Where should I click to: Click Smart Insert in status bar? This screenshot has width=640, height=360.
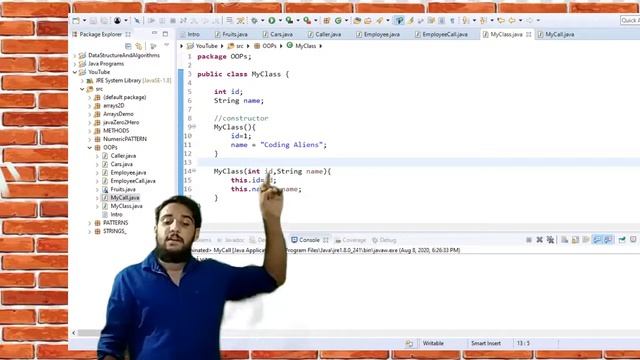pyautogui.click(x=486, y=344)
